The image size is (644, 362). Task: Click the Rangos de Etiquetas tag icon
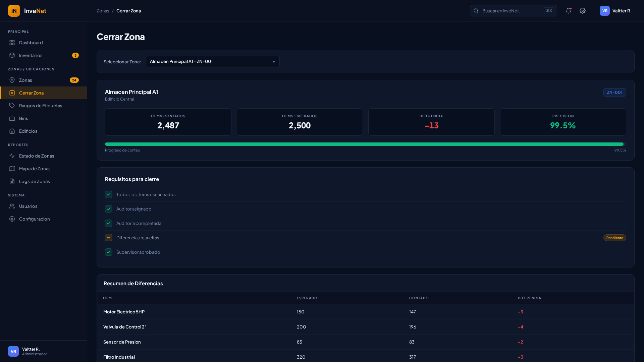click(x=12, y=106)
